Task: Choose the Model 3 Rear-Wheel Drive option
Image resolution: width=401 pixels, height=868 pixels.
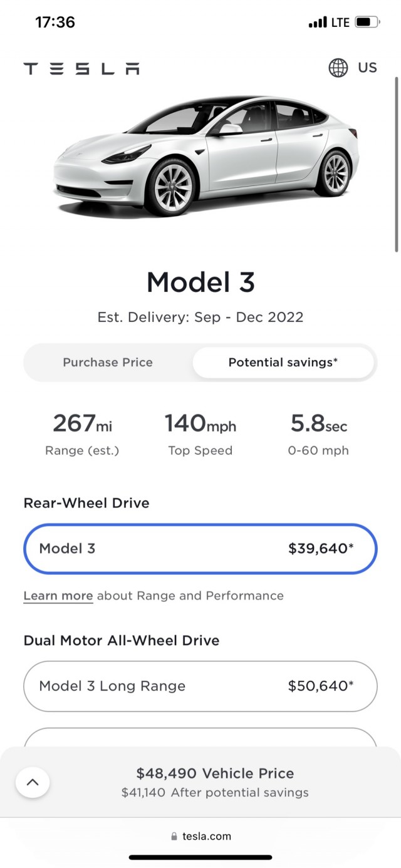Action: pos(200,549)
